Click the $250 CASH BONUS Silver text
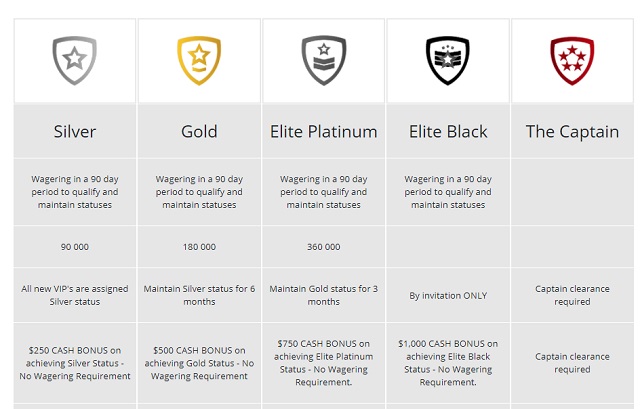640x409 pixels. (75, 363)
